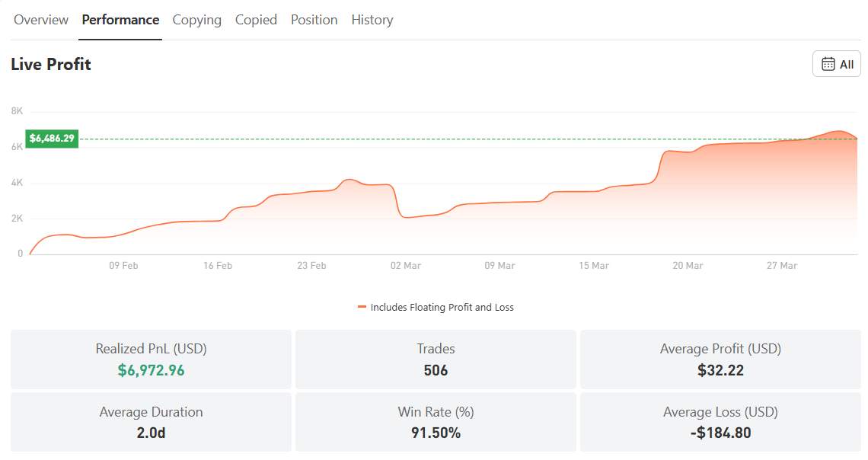Screen dimensions: 868x460
Task: View the Copied tab
Action: [x=256, y=20]
